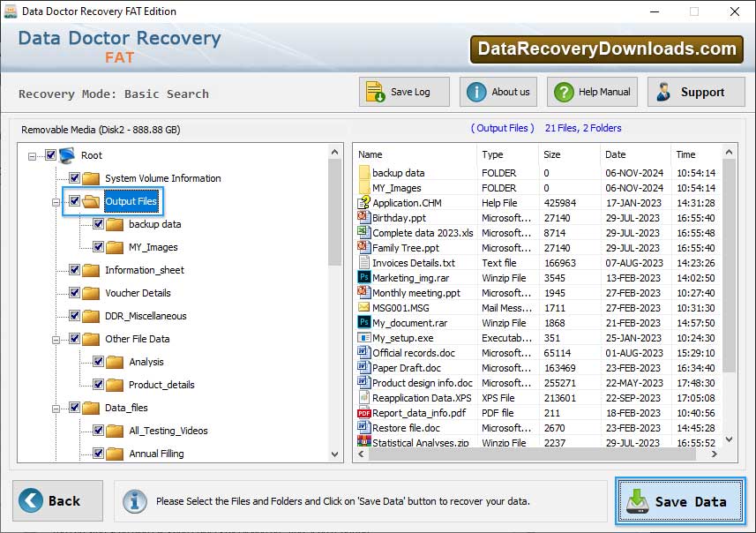Viewport: 756px width, 533px height.
Task: Collapse the Root tree node
Action: [x=32, y=156]
